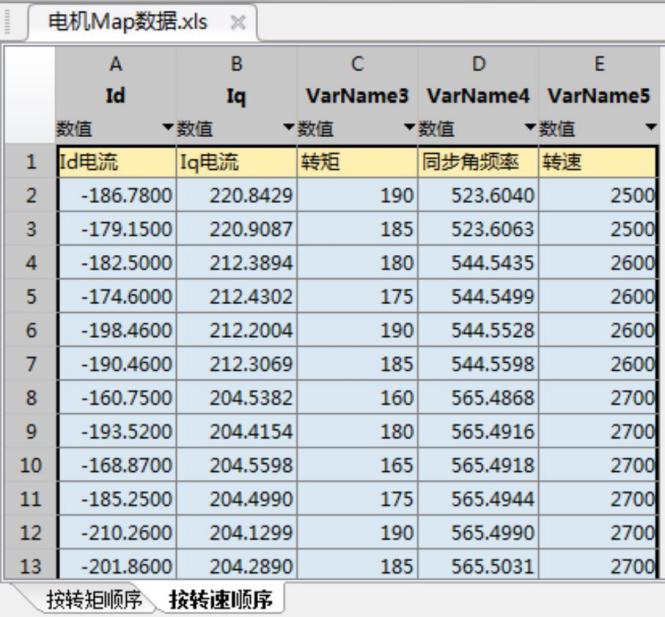The height and width of the screenshot is (617, 665).
Task: Open the 电机Map数据.xls document tab
Action: click(x=129, y=22)
